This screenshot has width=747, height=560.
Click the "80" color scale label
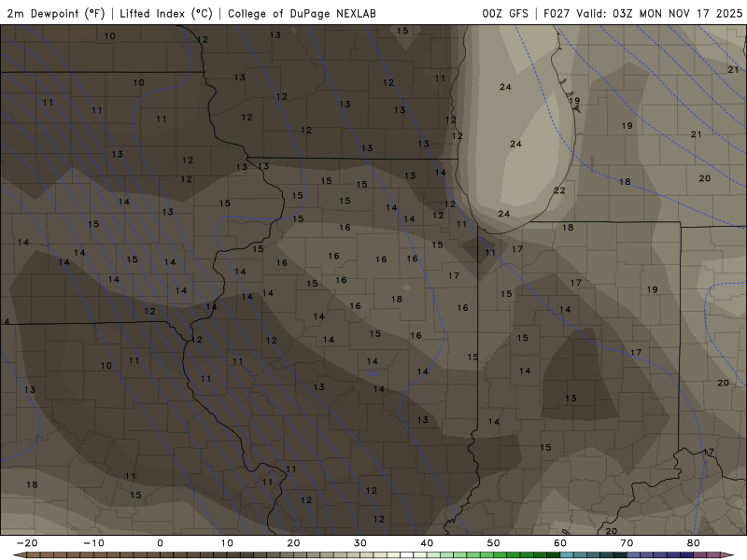click(694, 543)
